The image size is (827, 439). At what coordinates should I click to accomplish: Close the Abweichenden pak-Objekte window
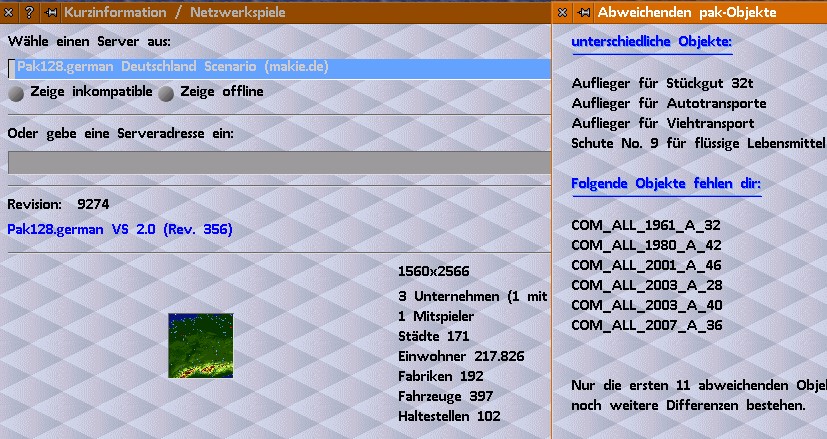(x=562, y=13)
